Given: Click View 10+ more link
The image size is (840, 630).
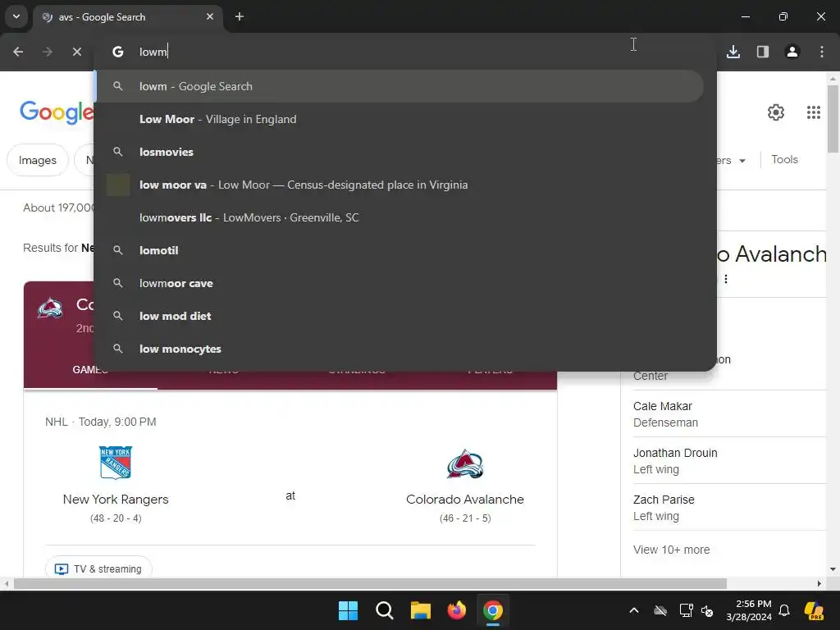Looking at the screenshot, I should (x=671, y=550).
